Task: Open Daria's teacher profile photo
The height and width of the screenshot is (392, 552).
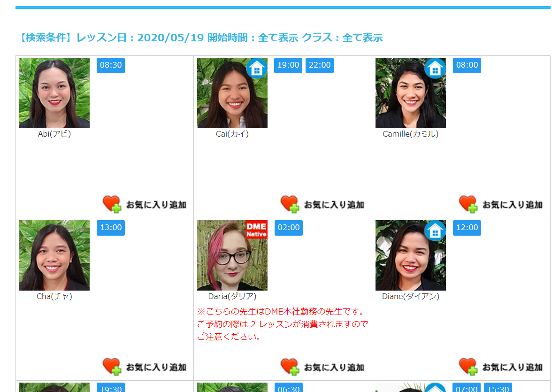Action: pos(232,255)
